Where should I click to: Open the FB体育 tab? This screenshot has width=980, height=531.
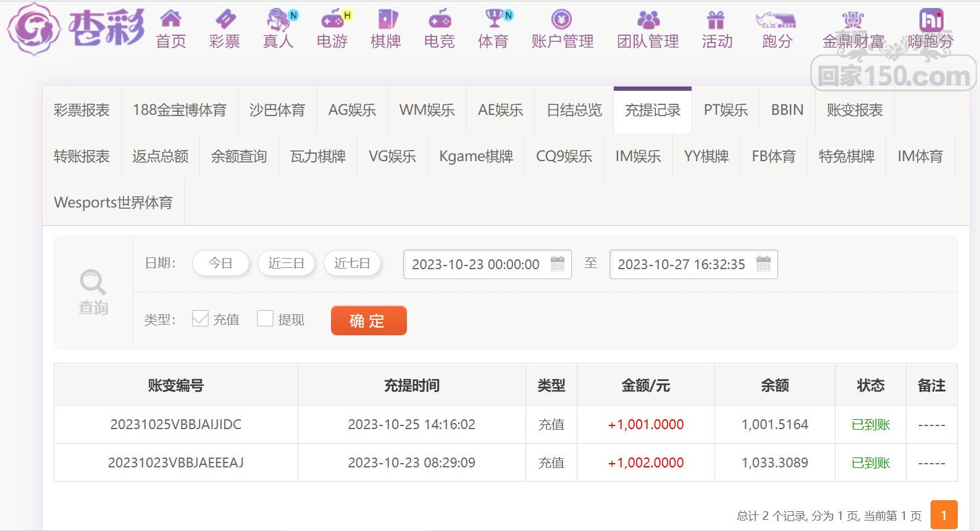click(774, 156)
